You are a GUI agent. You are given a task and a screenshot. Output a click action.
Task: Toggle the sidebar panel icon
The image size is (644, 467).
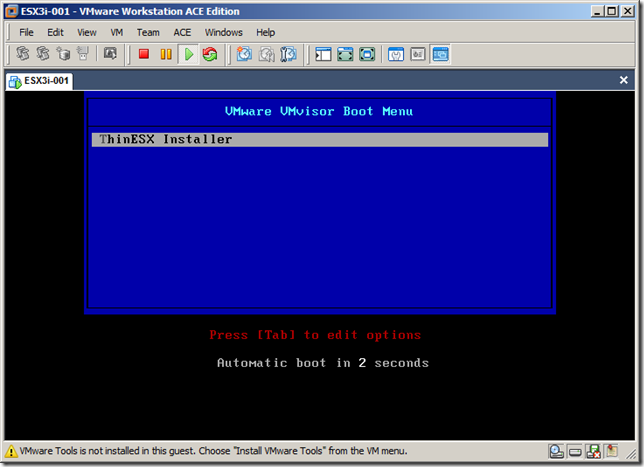pyautogui.click(x=322, y=54)
